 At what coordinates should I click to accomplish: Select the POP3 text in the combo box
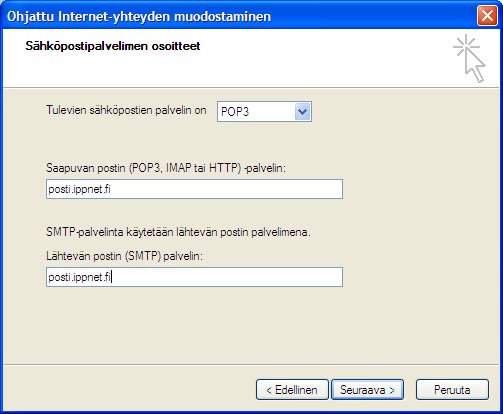pyautogui.click(x=235, y=112)
